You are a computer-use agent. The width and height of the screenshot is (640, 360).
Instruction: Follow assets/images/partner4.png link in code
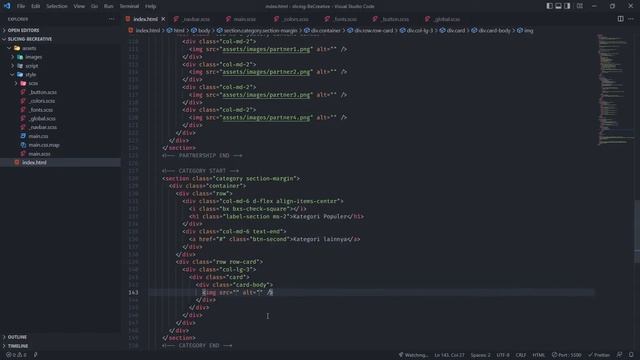pos(266,118)
